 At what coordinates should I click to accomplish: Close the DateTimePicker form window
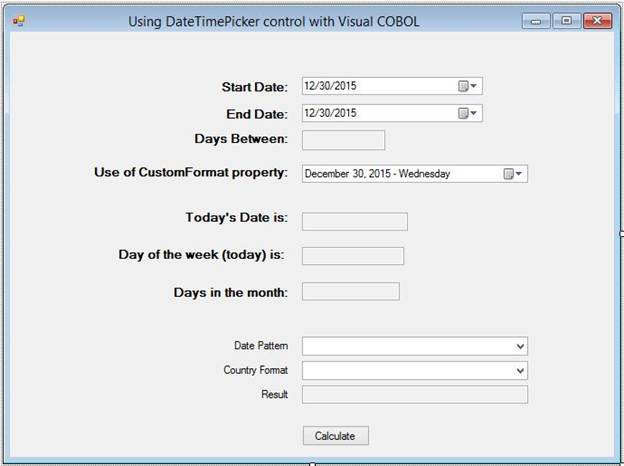pyautogui.click(x=597, y=21)
